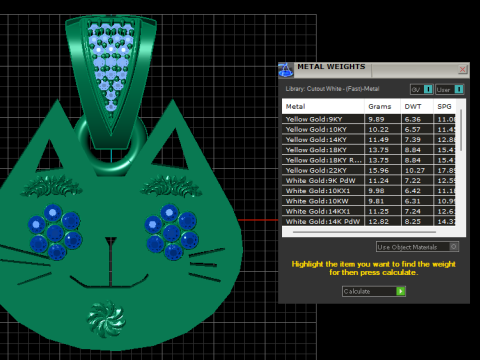Select the Yellow Gold:18KY R... row

pyautogui.click(x=369, y=160)
